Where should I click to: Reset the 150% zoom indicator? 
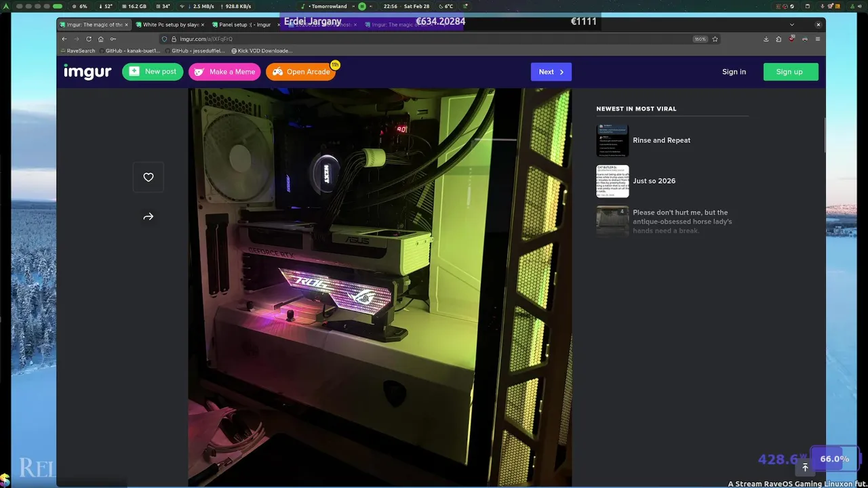point(700,39)
